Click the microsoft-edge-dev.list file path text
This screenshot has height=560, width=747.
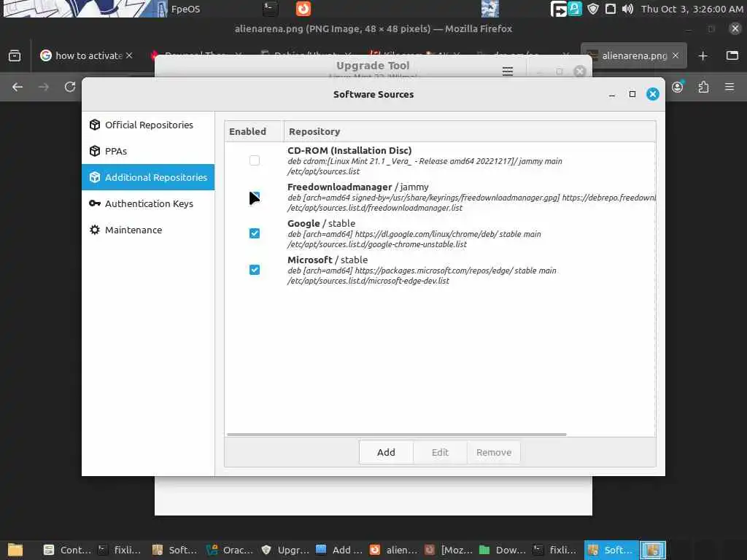point(368,281)
